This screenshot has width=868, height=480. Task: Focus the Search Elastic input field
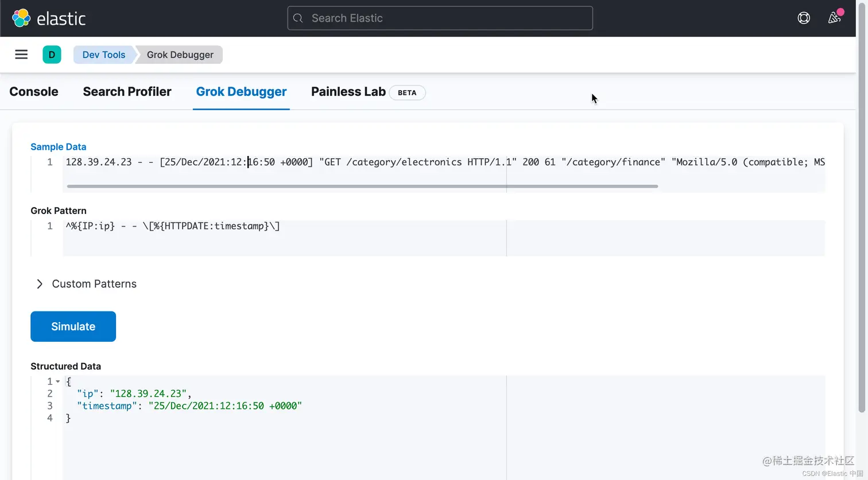tap(448, 18)
